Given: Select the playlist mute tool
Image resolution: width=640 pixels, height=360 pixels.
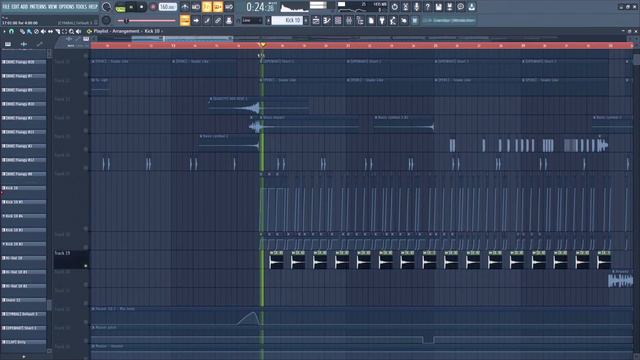Looking at the screenshot, I should [43, 31].
